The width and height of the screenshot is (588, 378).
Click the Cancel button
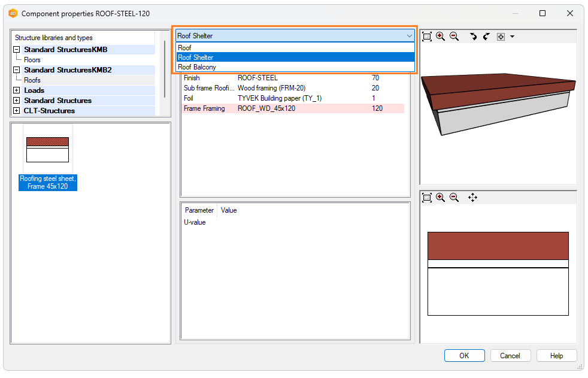click(x=510, y=355)
